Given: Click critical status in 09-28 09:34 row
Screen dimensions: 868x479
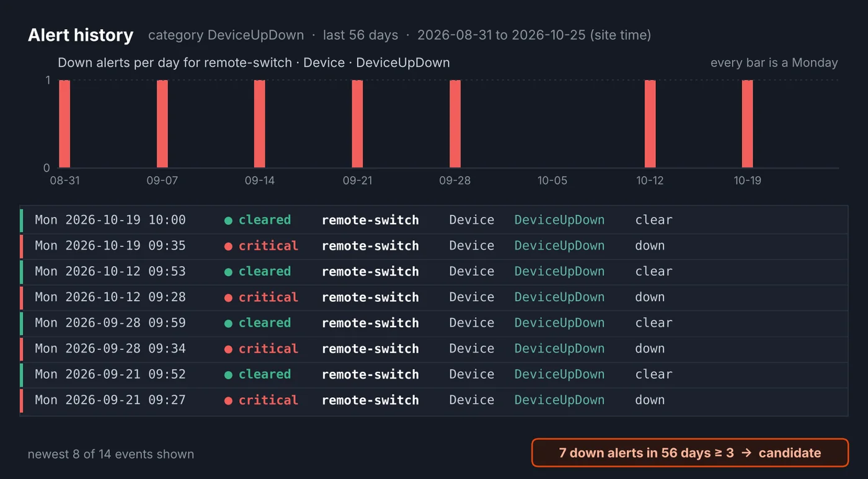Looking at the screenshot, I should (x=261, y=349).
